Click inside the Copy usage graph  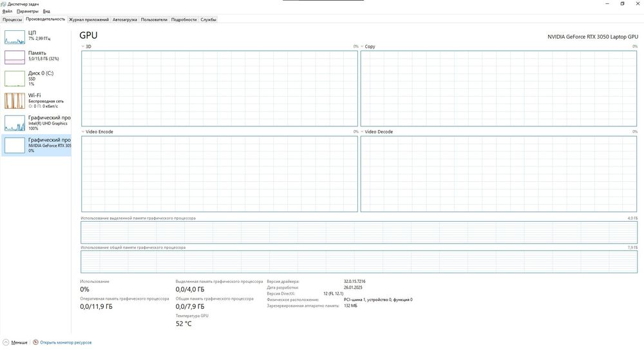(x=498, y=88)
